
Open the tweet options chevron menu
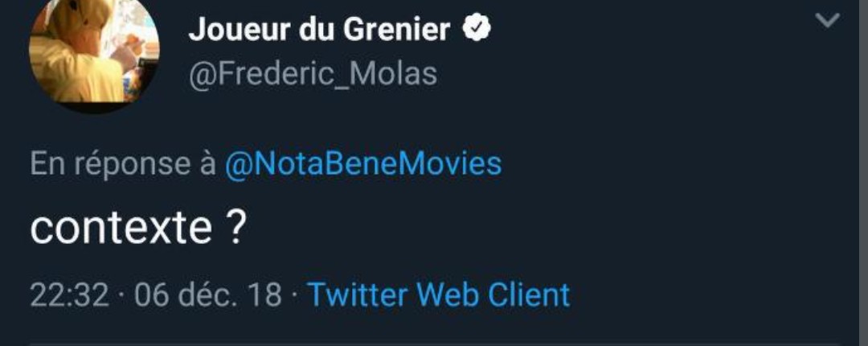pyautogui.click(x=827, y=21)
